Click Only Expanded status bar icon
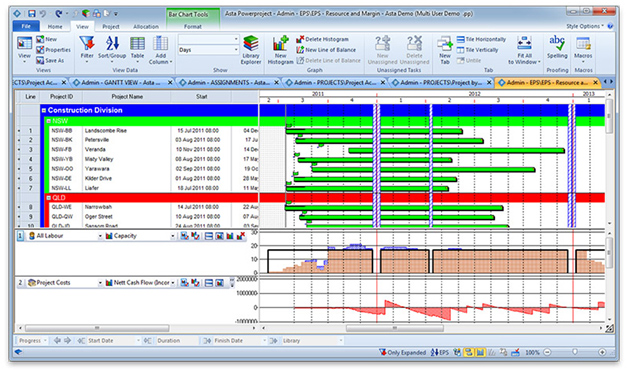Image resolution: width=628 pixels, height=373 pixels. (402, 353)
